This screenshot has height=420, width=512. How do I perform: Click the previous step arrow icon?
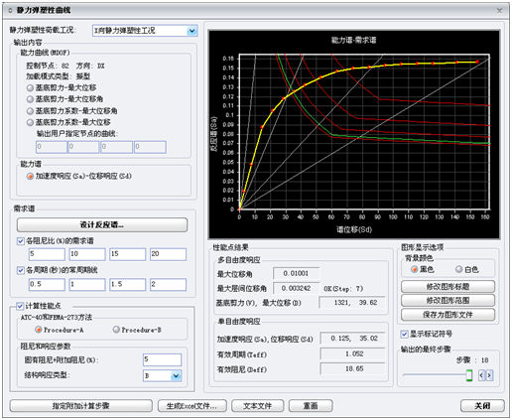click(481, 375)
